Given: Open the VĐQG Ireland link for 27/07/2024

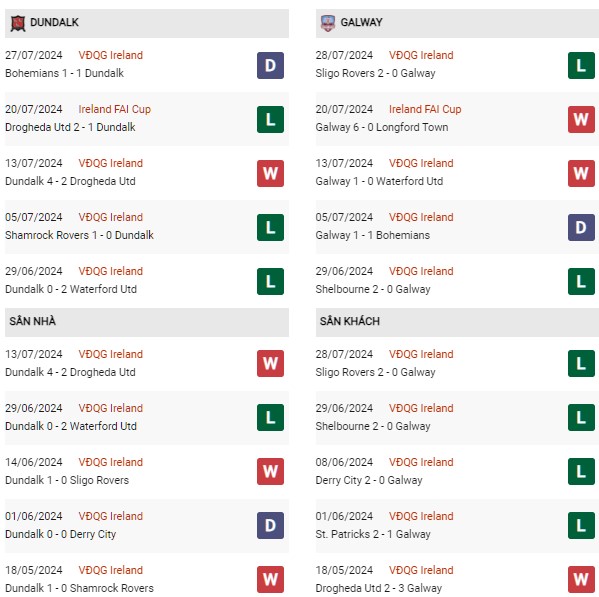Looking at the screenshot, I should click(x=111, y=55).
